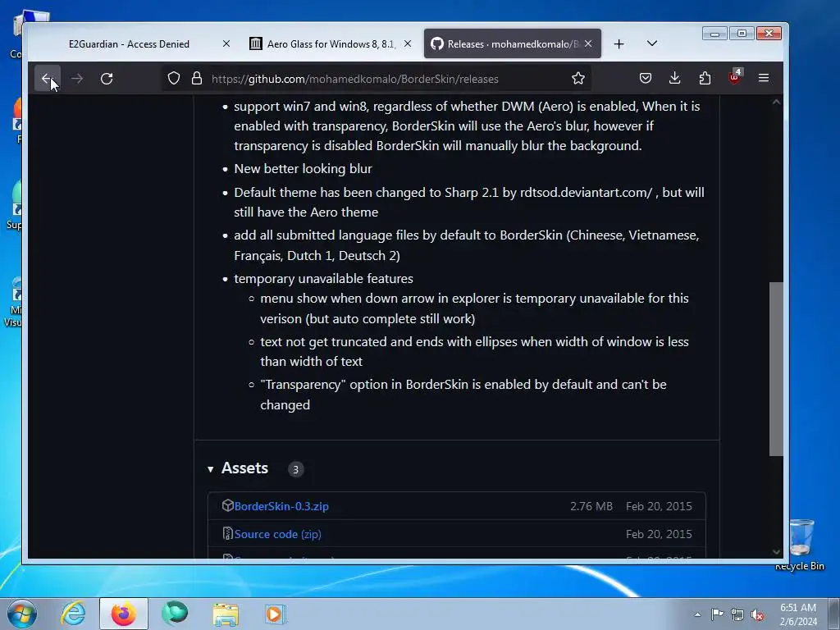
Task: Reload the current GitHub page
Action: 107,79
